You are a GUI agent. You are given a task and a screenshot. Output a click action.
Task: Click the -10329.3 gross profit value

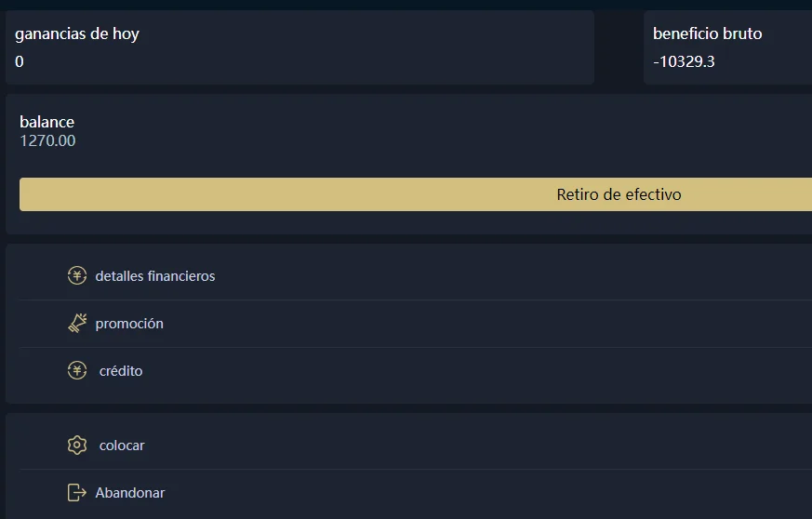click(684, 62)
